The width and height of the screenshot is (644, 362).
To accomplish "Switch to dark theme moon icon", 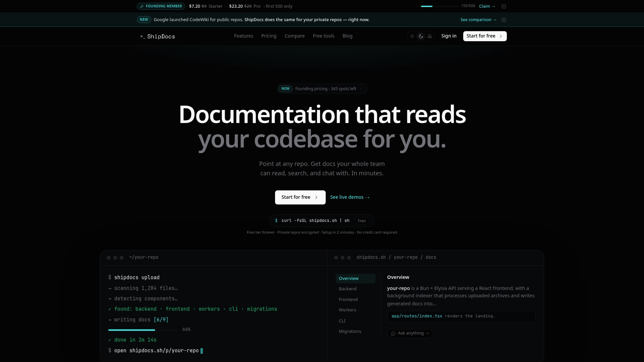I will [421, 36].
